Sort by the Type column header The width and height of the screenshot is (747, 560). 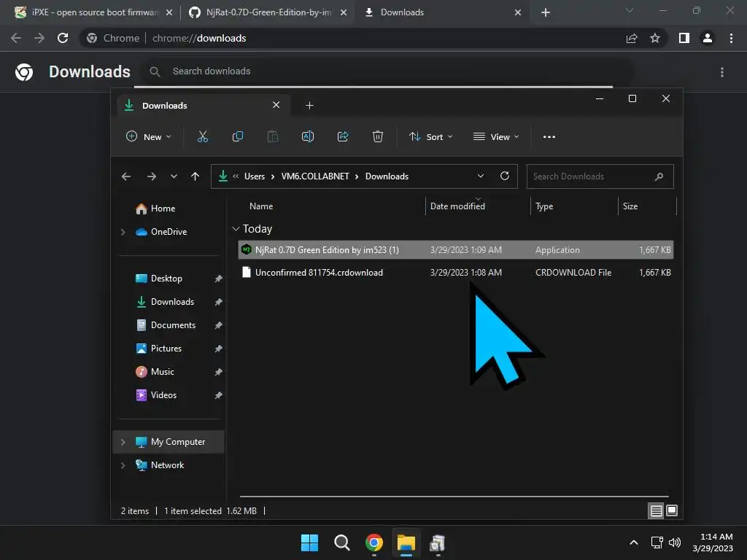(x=544, y=206)
